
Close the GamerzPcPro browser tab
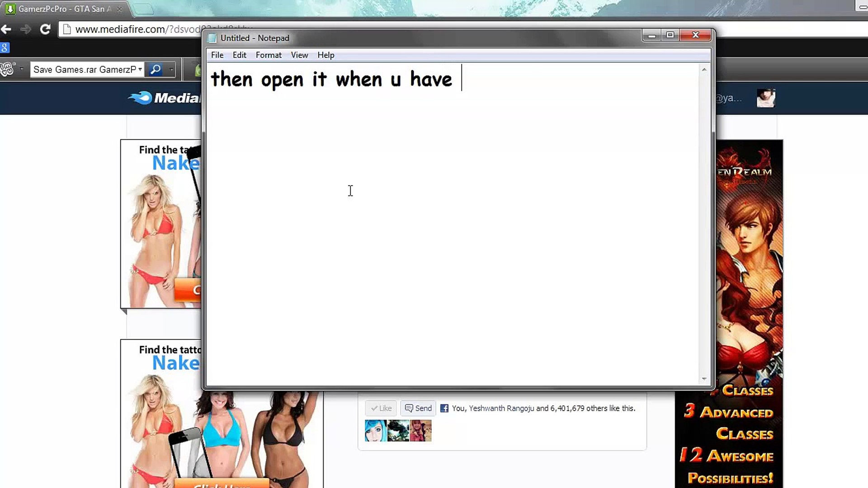(119, 9)
